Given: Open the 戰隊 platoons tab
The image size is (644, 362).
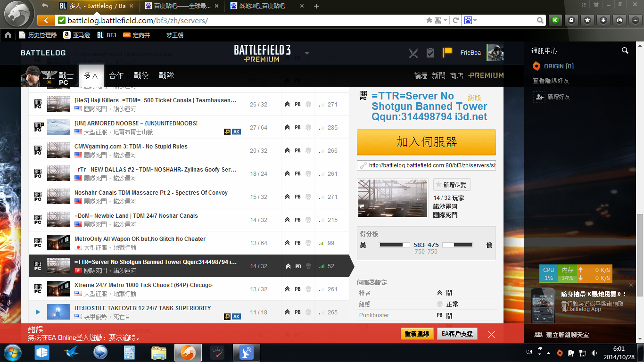Looking at the screenshot, I should click(166, 75).
